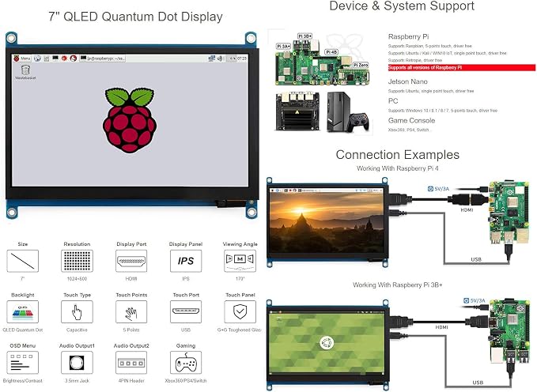Screen dimensions: 537x392
Task: Click the red Supports all versions banner
Action: [461, 68]
